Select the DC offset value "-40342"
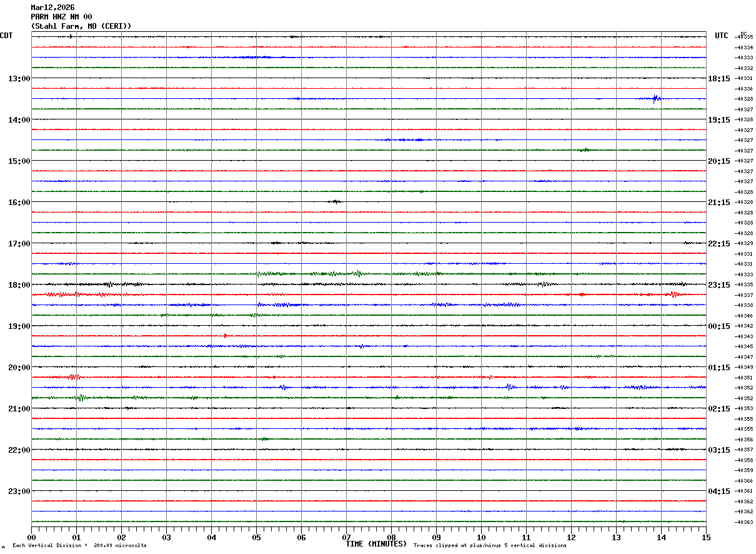 744,326
